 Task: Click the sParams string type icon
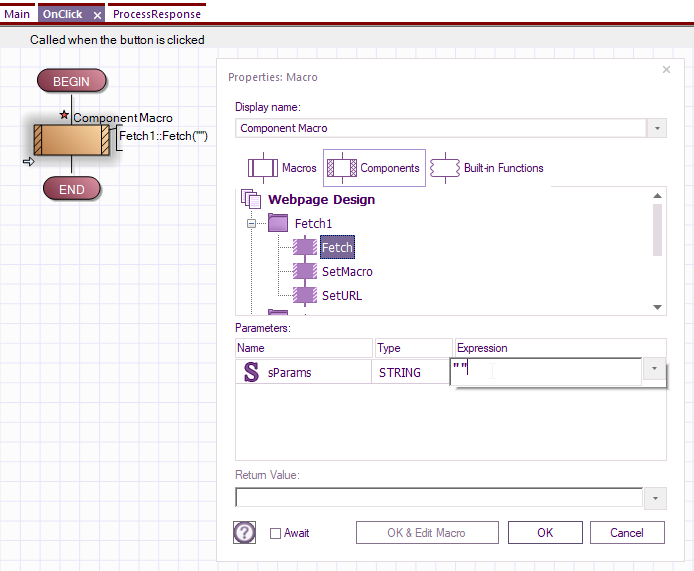coord(251,372)
